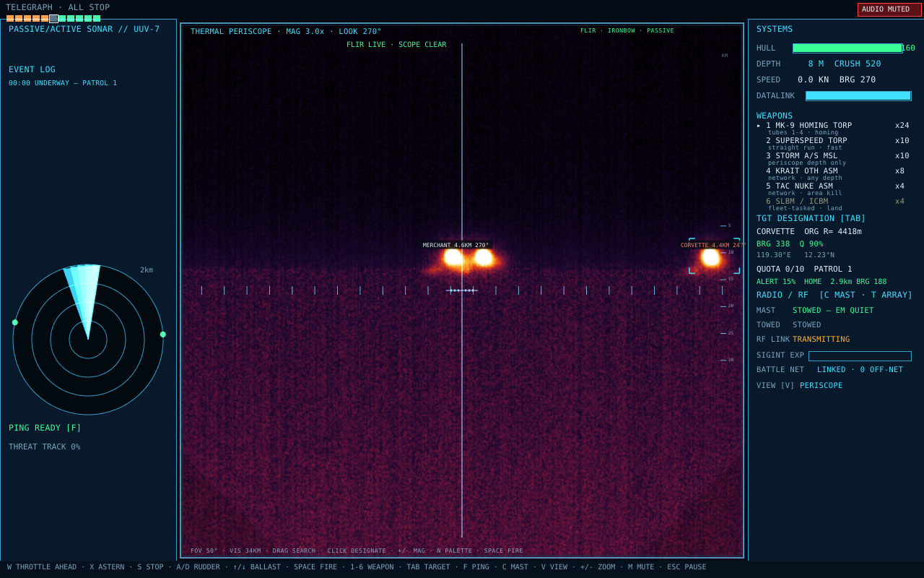Click the FLIR · IRONBOW · PASSIVE palette label
This screenshot has height=578, width=924.
pos(627,31)
